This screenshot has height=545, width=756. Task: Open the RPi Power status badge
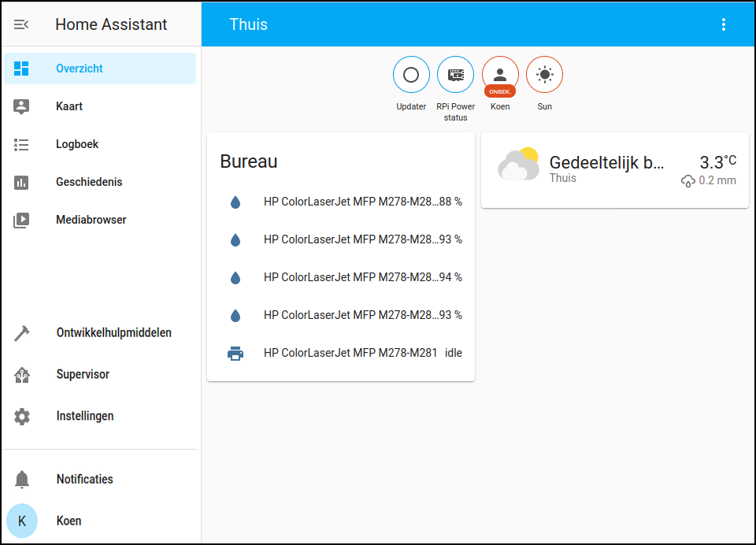click(456, 75)
